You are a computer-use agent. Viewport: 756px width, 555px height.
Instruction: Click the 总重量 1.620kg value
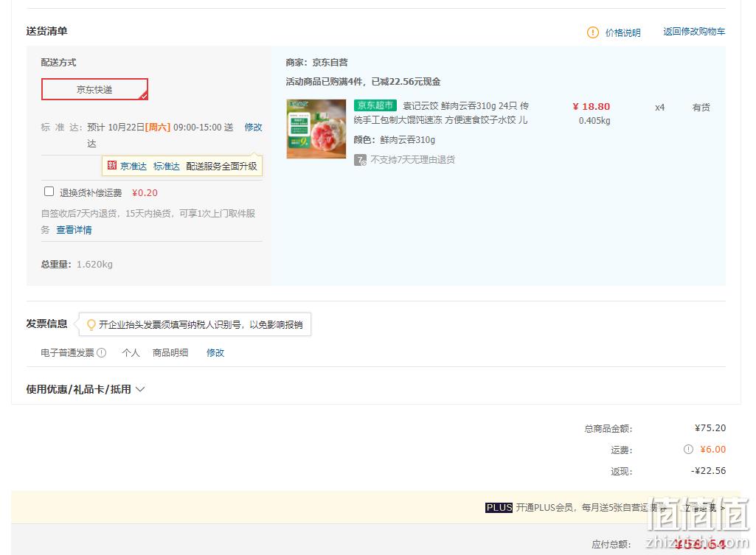[x=94, y=265]
